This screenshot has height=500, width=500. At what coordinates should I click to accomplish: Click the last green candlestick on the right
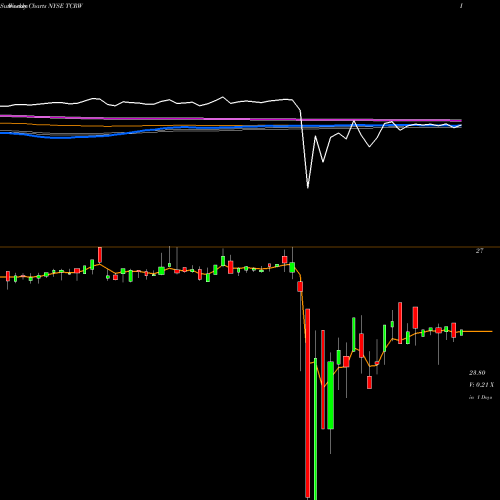[x=462, y=332]
